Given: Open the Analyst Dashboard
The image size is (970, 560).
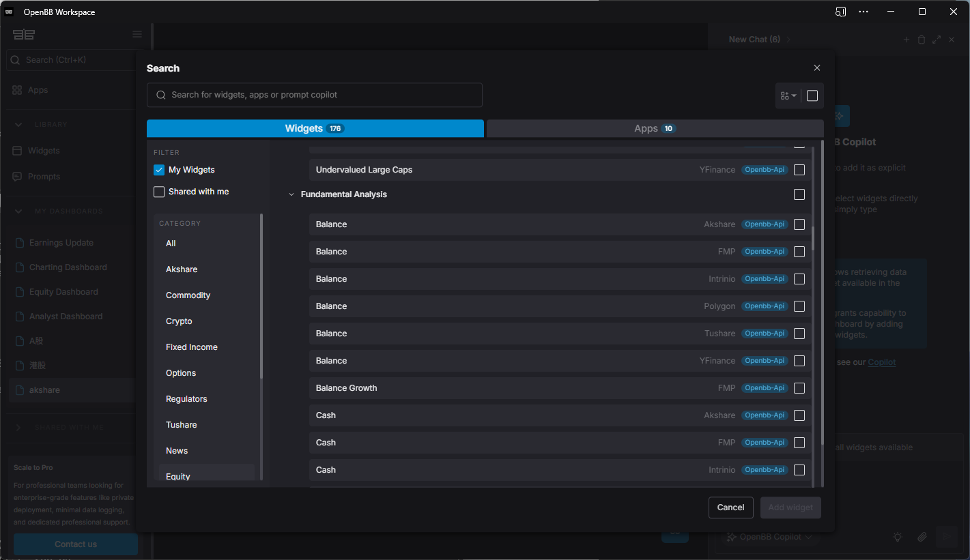Looking at the screenshot, I should pos(66,316).
